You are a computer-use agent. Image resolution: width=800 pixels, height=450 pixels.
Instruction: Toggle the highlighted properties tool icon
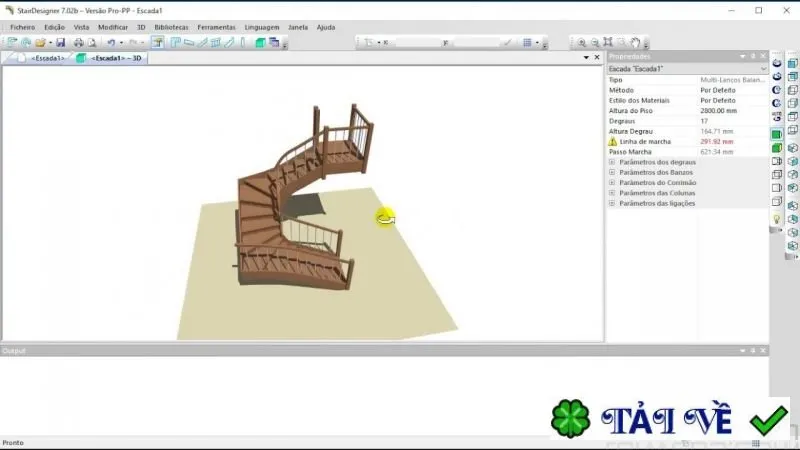click(158, 42)
